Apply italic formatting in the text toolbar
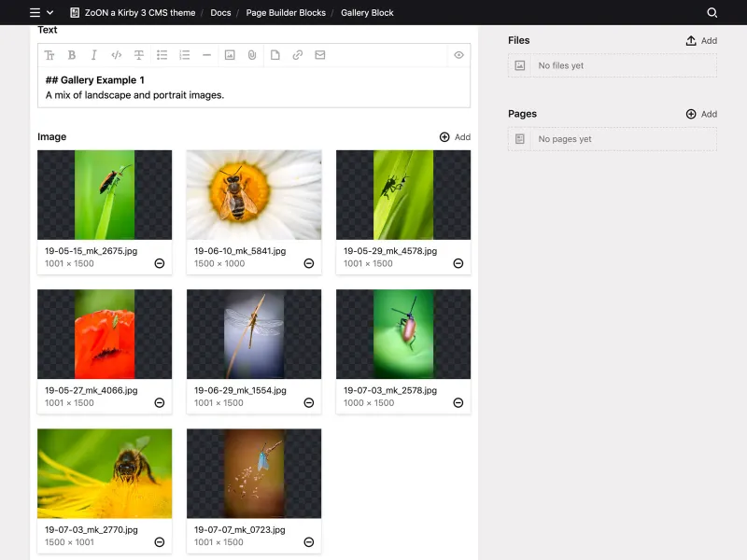The image size is (747, 560). coord(94,55)
